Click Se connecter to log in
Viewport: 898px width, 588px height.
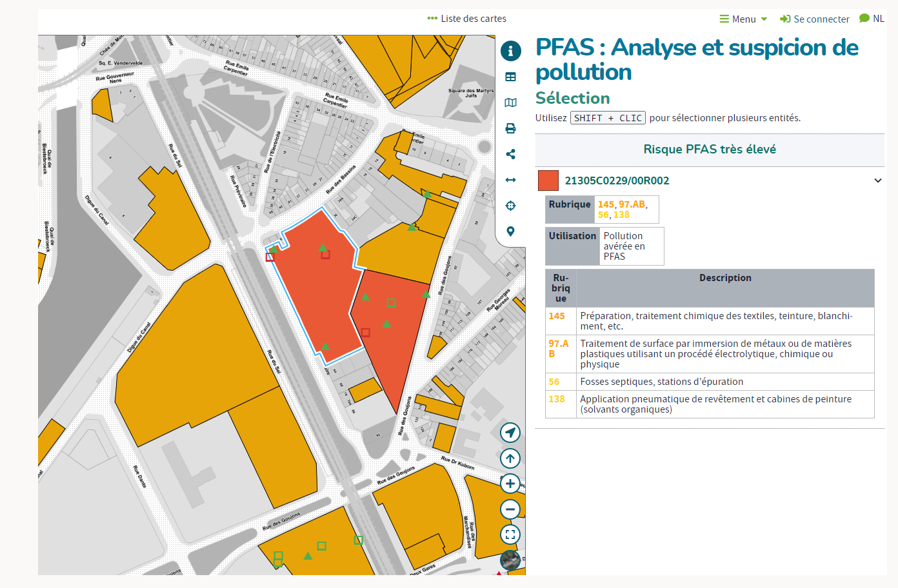[815, 19]
